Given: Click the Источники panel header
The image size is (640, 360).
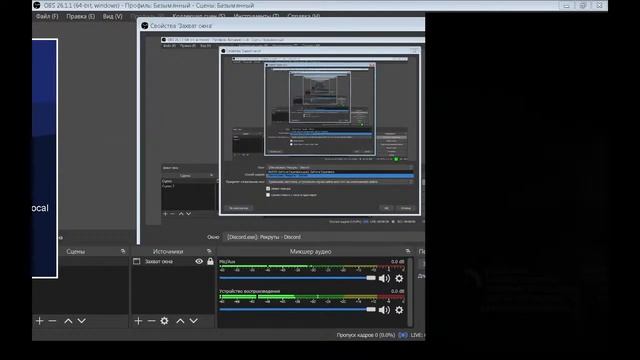Looking at the screenshot, I should click(x=168, y=251).
